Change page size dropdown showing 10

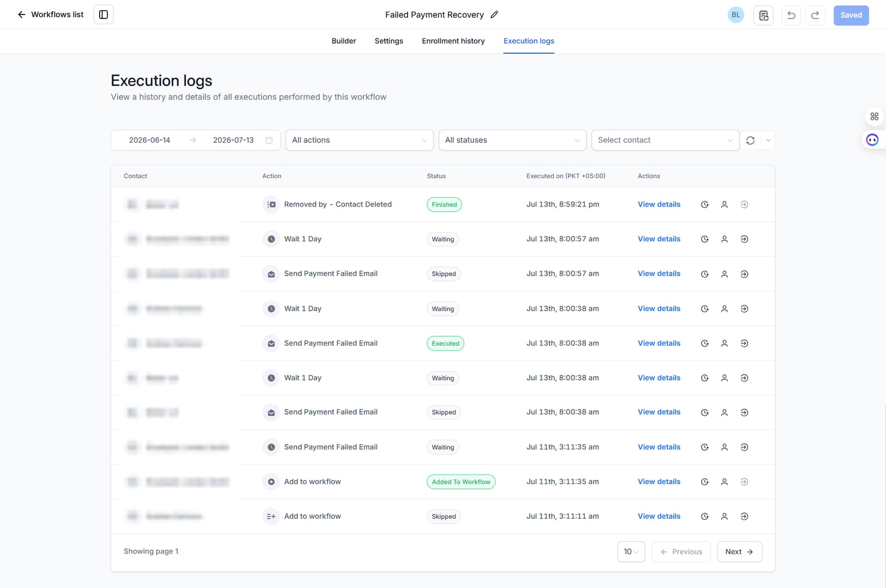point(631,551)
